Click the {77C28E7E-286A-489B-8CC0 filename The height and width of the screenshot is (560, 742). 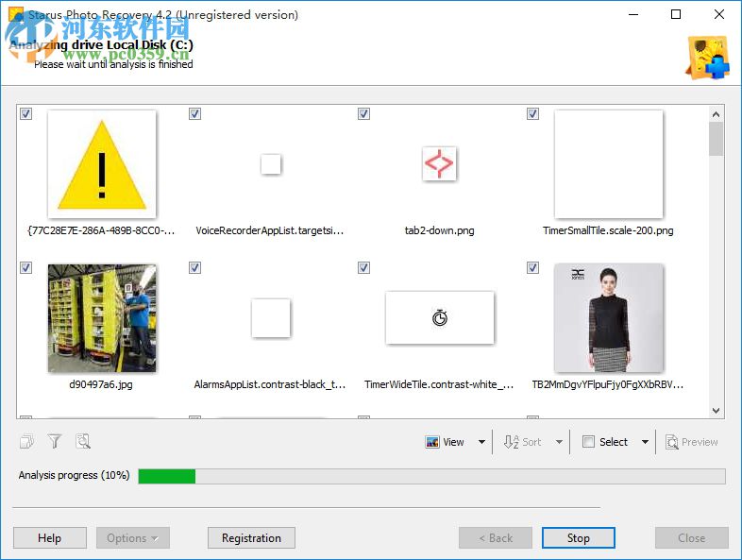point(102,230)
